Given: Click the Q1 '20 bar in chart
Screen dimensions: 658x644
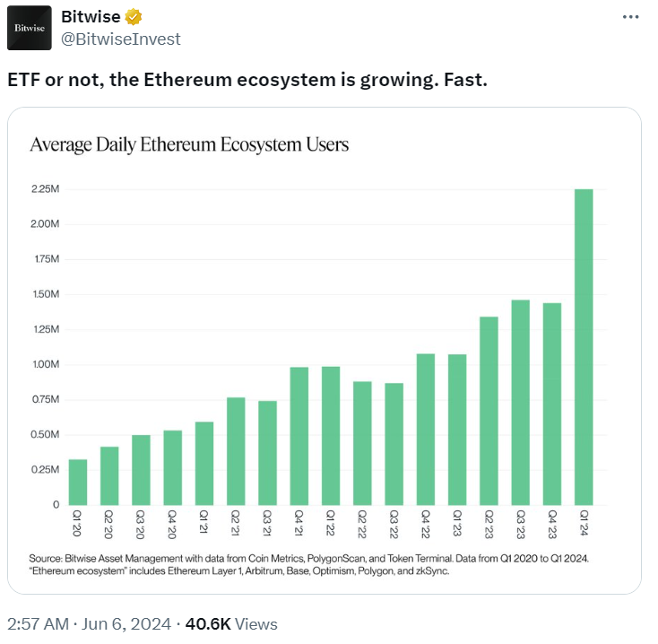Looking at the screenshot, I should (x=78, y=483).
